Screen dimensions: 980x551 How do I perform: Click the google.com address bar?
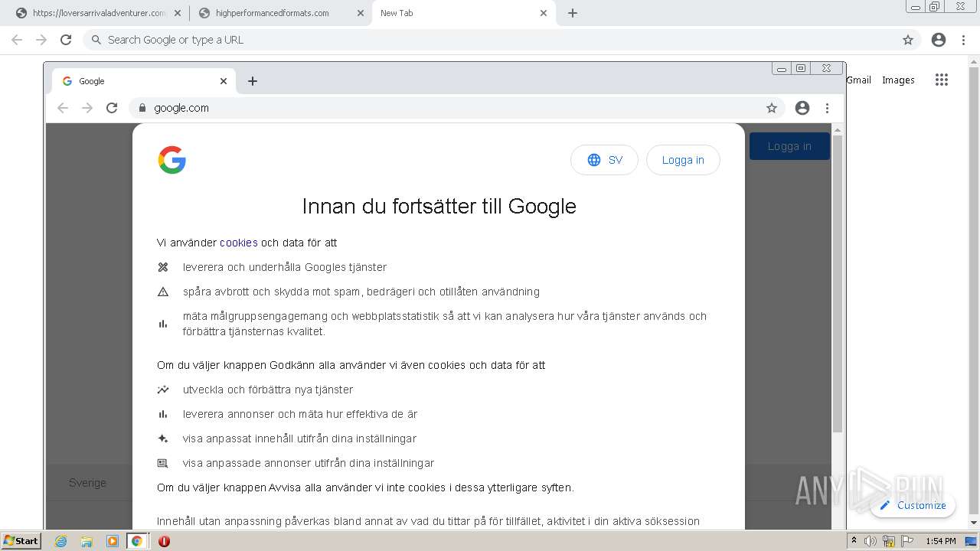pos(457,108)
